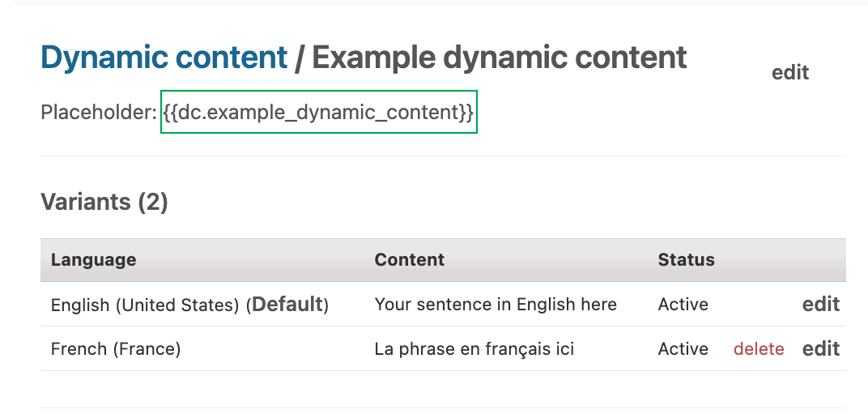Image resolution: width=868 pixels, height=414 pixels.
Task: Click the English (United States) language cell
Action: point(189,305)
